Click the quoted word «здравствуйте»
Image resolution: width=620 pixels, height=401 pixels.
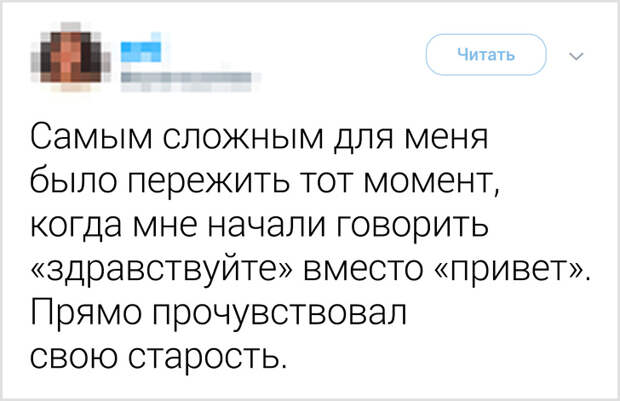click(162, 269)
